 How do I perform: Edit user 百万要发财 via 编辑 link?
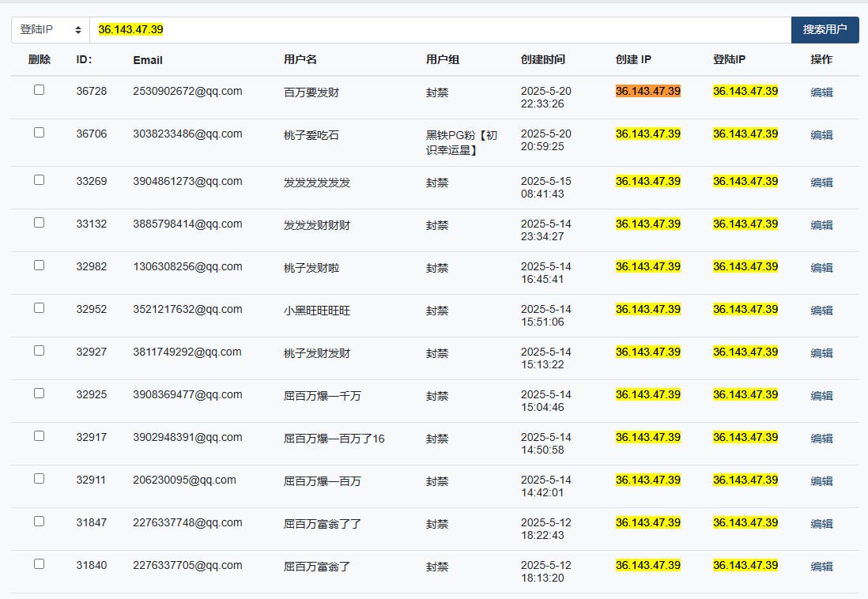(821, 92)
